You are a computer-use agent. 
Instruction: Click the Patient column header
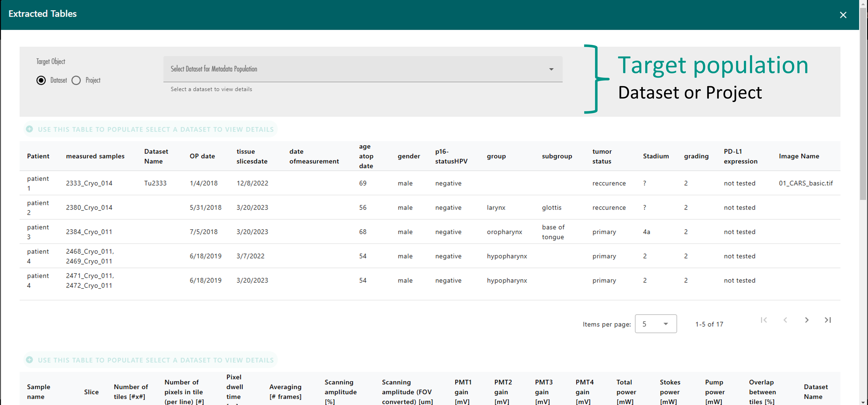[x=38, y=156]
